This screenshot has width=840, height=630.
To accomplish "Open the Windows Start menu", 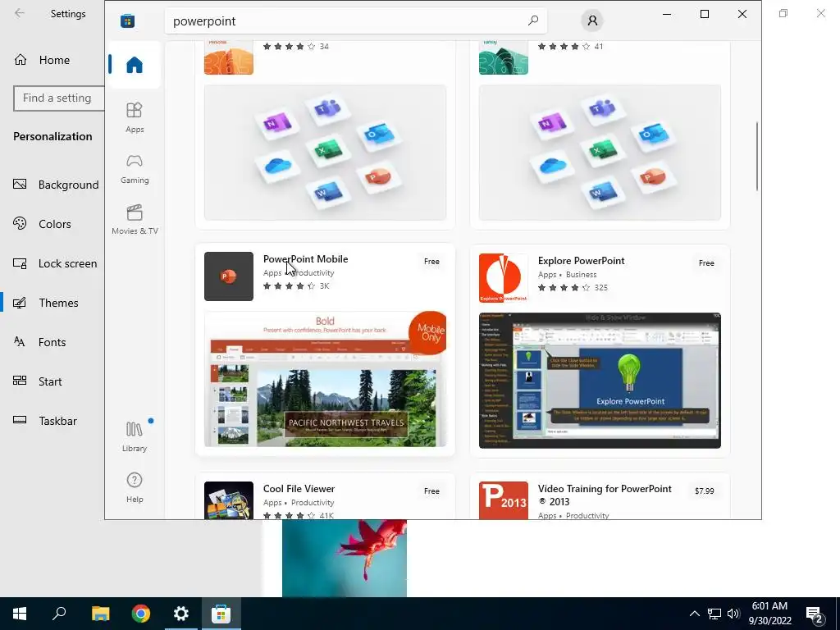I will click(20, 614).
